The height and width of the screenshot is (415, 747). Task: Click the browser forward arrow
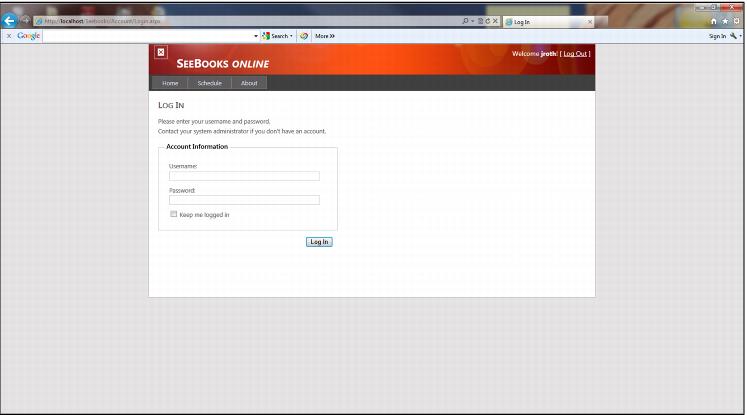25,20
